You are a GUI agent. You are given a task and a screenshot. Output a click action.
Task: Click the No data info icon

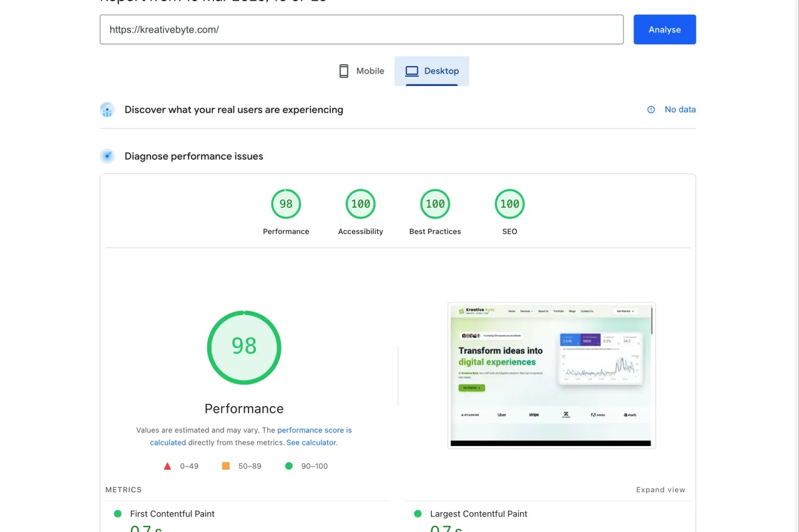pyautogui.click(x=651, y=110)
